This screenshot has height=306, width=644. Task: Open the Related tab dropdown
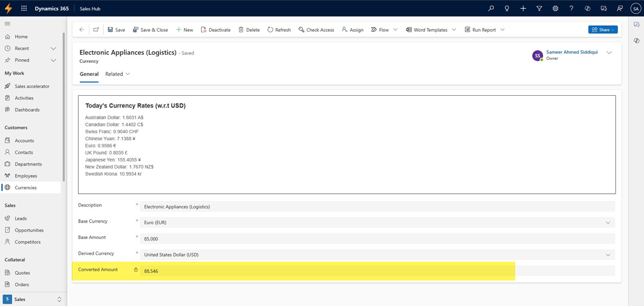118,75
